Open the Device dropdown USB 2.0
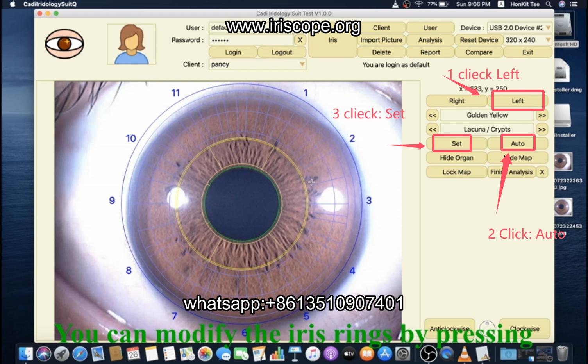The image size is (588, 364). coord(520,28)
